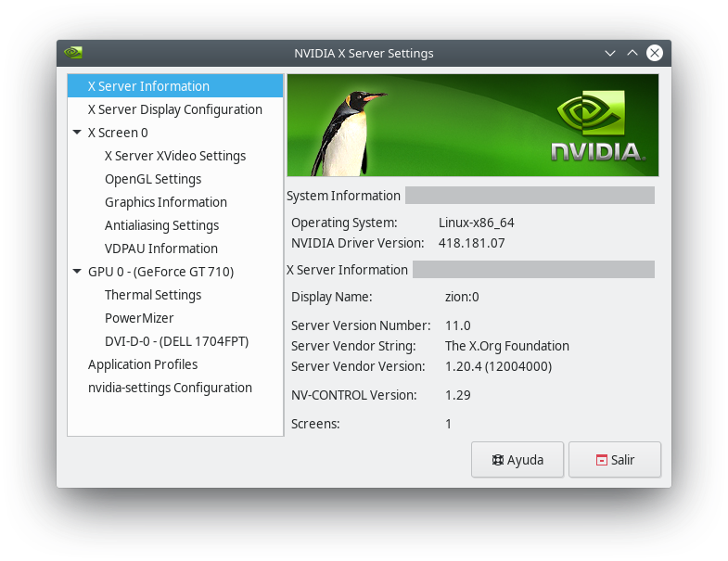728x561 pixels.
Task: Select X Server Information in the sidebar
Action: tap(175, 86)
